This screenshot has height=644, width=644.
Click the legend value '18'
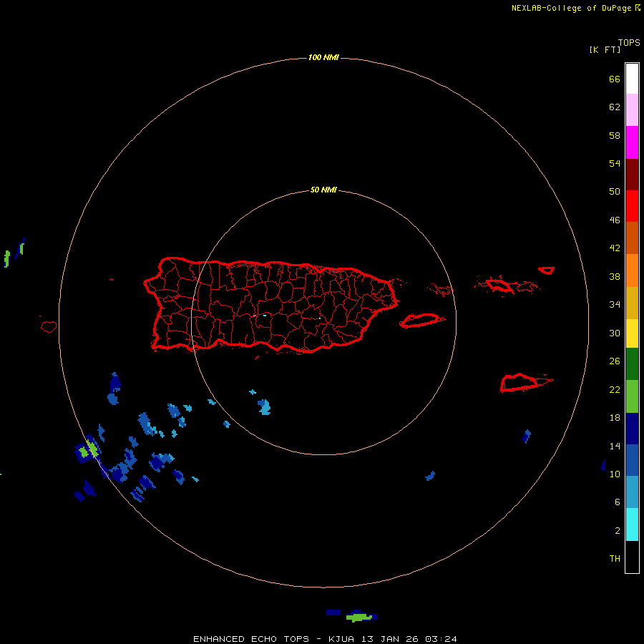(615, 418)
